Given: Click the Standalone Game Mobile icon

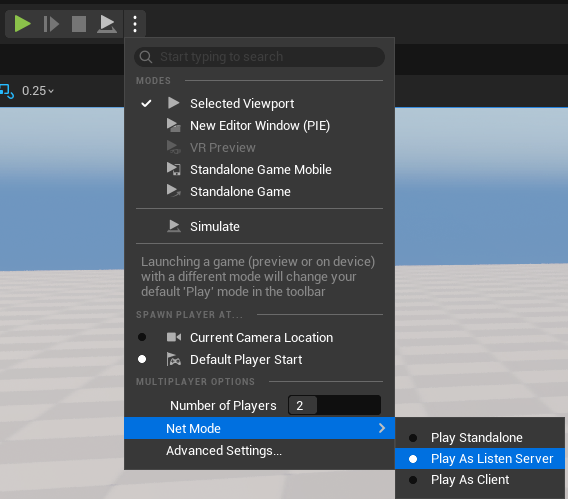Looking at the screenshot, I should pyautogui.click(x=174, y=169).
